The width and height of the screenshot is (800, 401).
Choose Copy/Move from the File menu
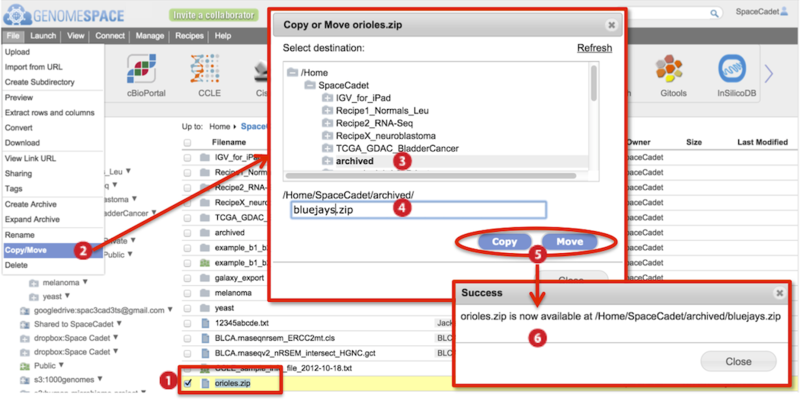coord(53,250)
